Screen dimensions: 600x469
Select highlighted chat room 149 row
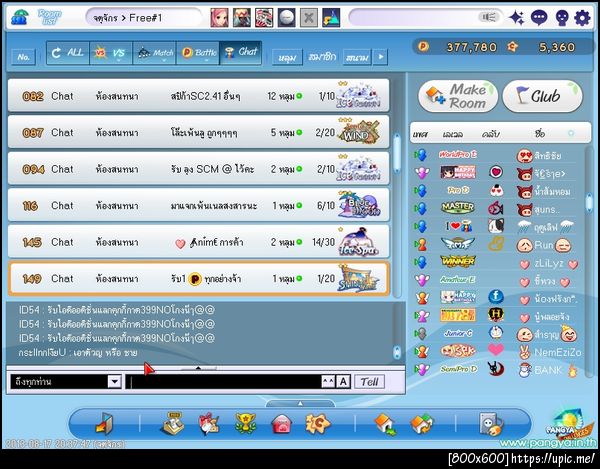click(198, 278)
